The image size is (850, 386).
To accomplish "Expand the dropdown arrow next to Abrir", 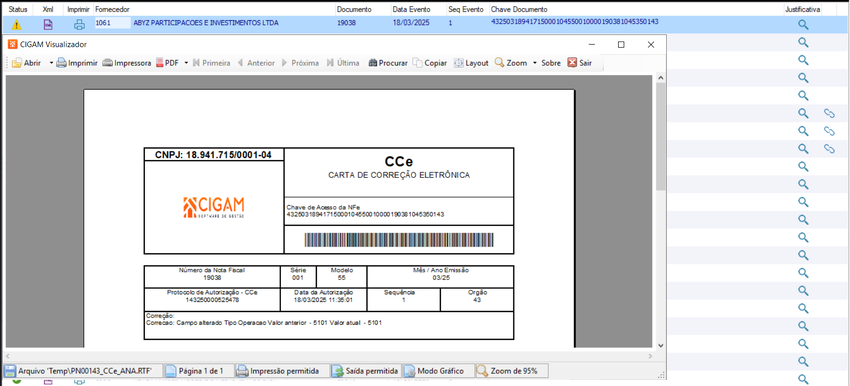I will (x=51, y=63).
